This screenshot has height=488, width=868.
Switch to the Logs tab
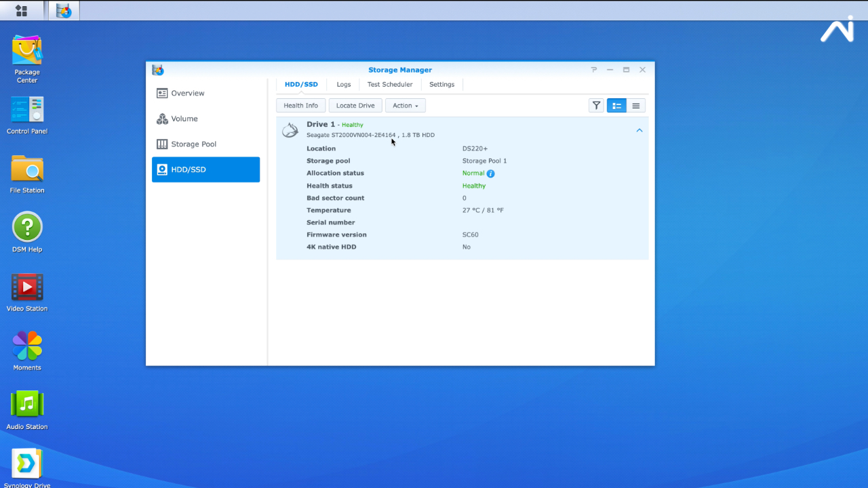click(344, 85)
